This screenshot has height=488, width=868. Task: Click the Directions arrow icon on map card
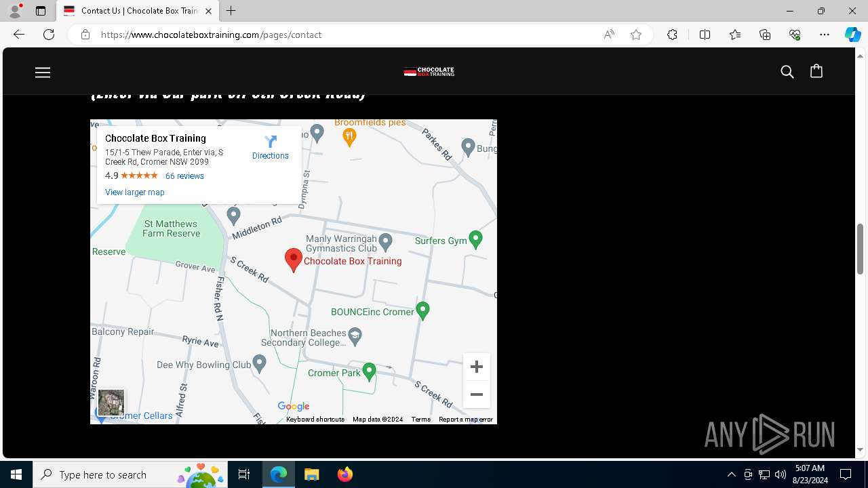(271, 142)
